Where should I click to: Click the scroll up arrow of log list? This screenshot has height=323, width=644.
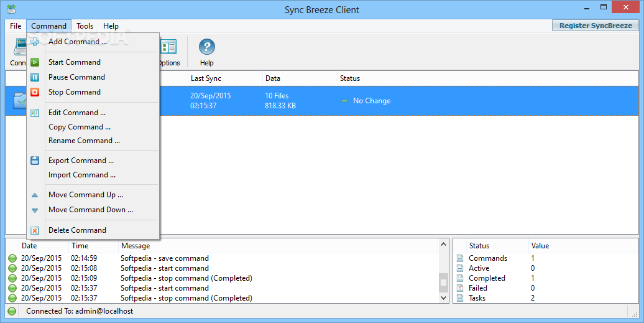(444, 245)
